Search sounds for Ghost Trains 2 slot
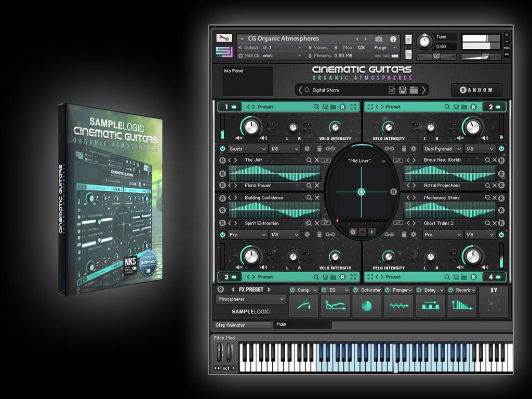The image size is (532, 399). (487, 223)
